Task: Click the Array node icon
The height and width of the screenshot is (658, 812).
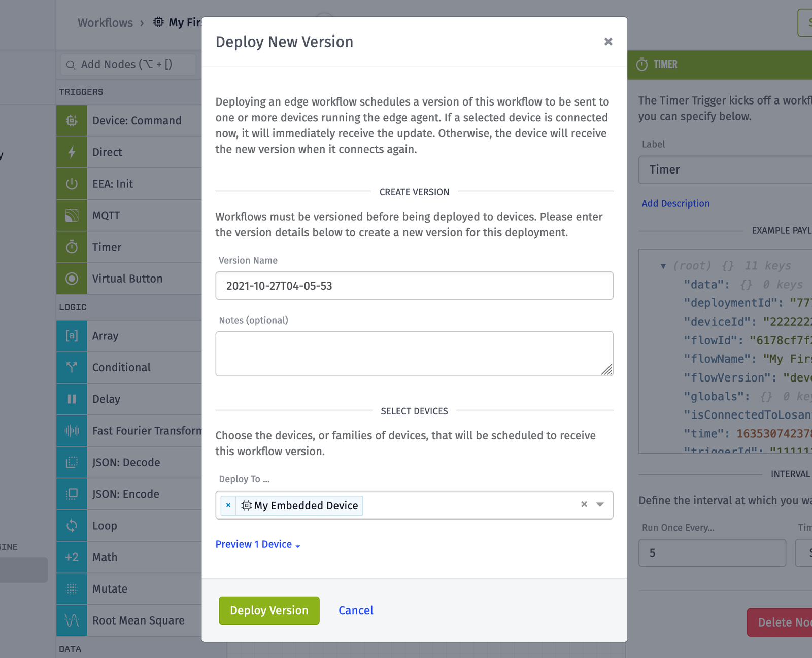Action: pos(72,336)
